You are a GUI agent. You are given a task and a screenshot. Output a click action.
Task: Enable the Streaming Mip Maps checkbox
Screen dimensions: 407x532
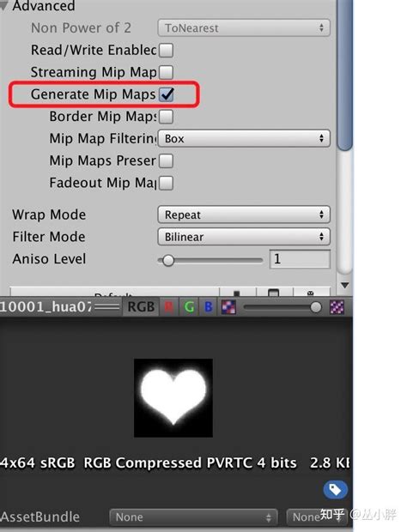pyautogui.click(x=166, y=72)
